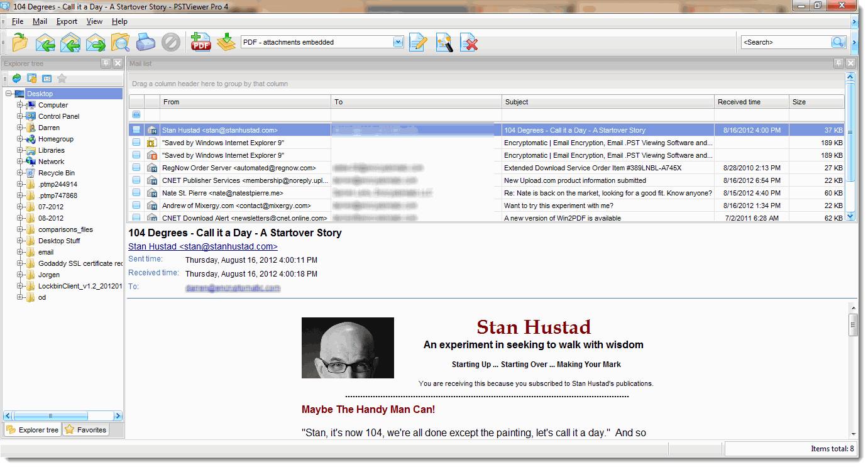Select the Homegroup tree item
The image size is (868, 467).
pyautogui.click(x=56, y=139)
